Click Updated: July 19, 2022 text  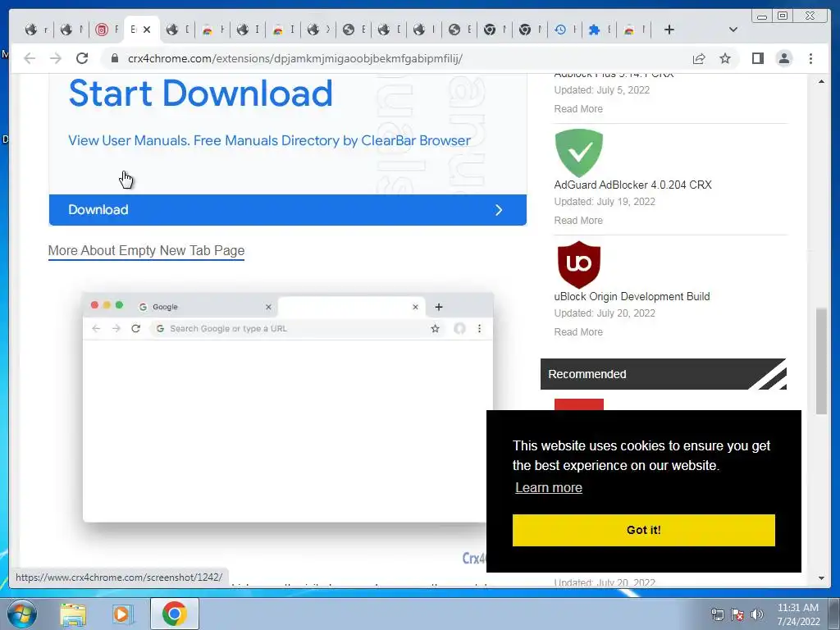(605, 202)
